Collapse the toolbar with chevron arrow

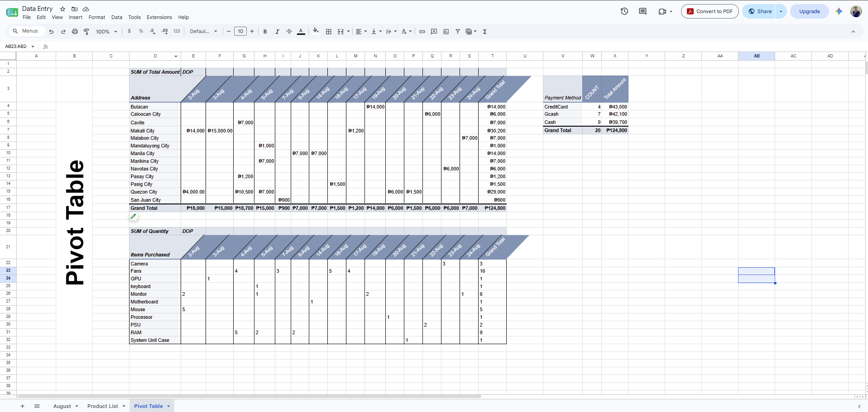(x=853, y=32)
